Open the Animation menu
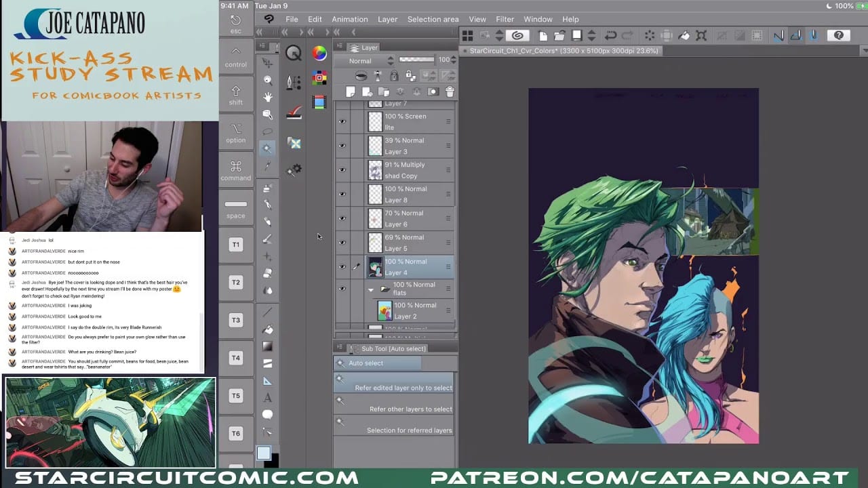 (x=349, y=19)
